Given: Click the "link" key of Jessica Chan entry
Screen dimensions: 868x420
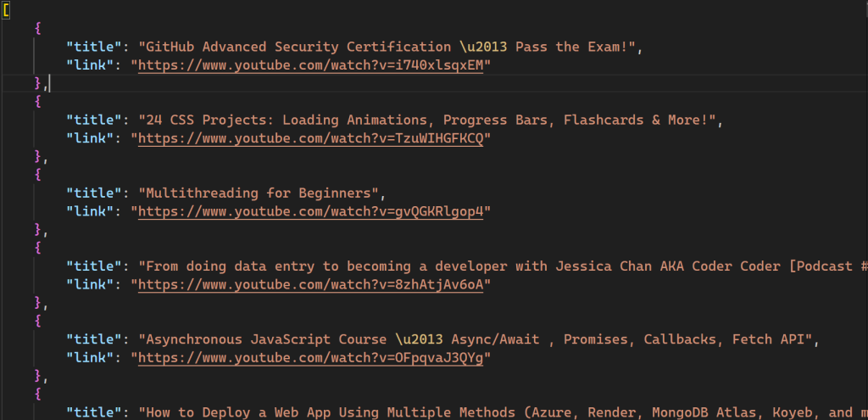Looking at the screenshot, I should coord(90,285).
